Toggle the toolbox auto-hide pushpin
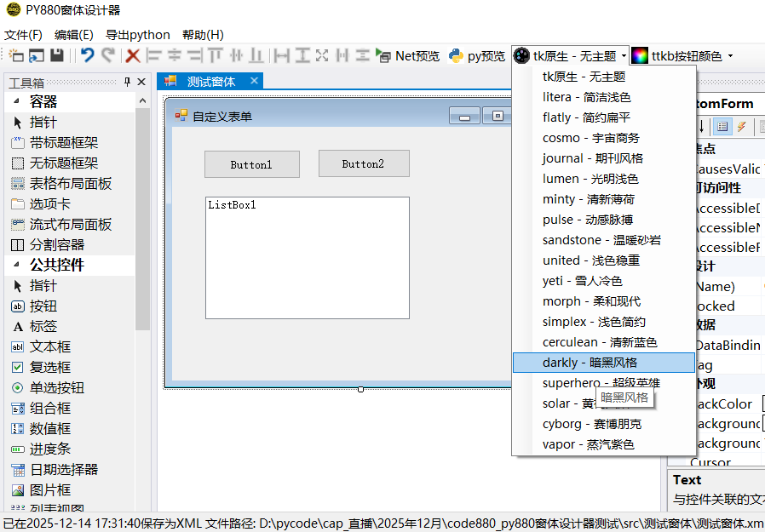 [x=127, y=82]
